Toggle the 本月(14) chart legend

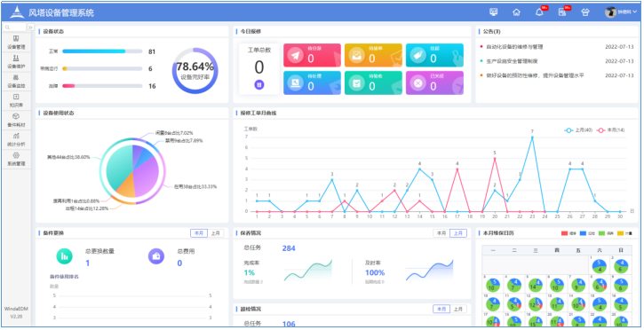point(611,130)
